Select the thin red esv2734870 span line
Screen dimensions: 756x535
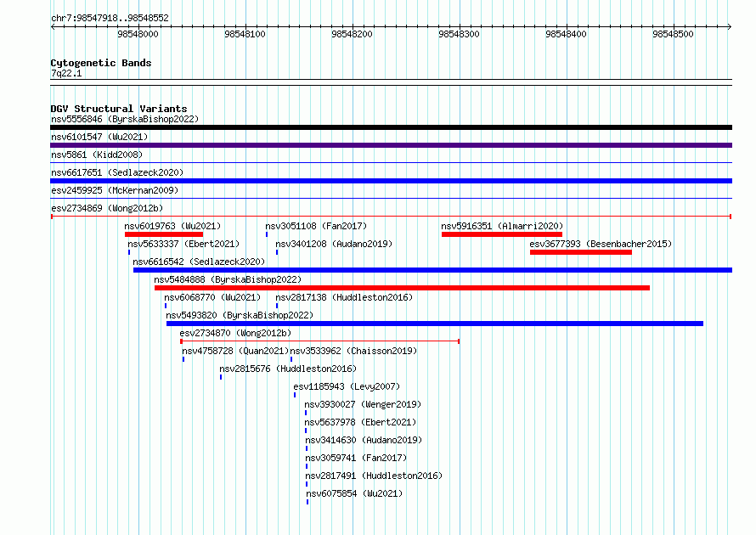pos(320,341)
